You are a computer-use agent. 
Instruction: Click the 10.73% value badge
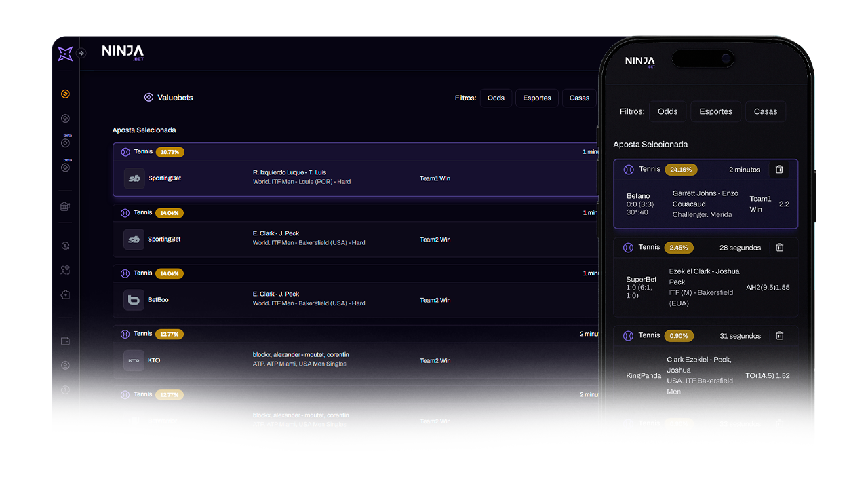pyautogui.click(x=170, y=152)
